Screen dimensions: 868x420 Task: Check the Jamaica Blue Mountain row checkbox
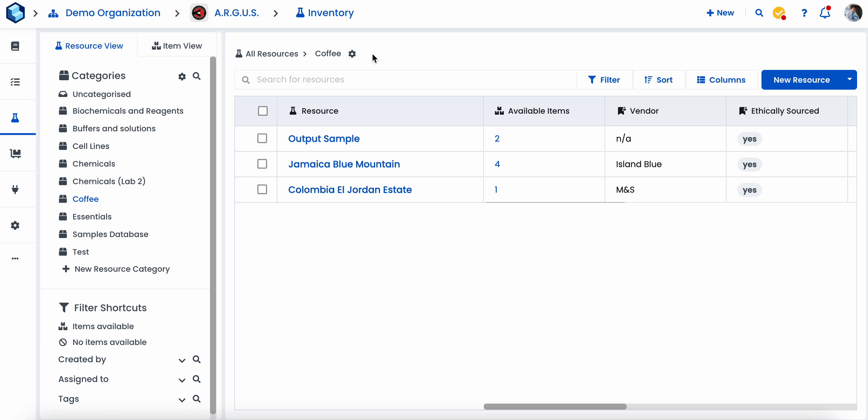pos(262,164)
